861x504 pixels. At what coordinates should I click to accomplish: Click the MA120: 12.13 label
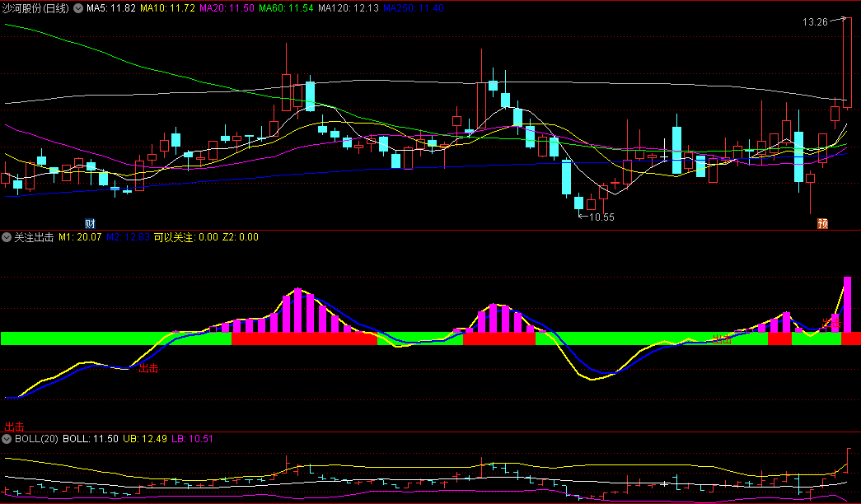tap(349, 8)
